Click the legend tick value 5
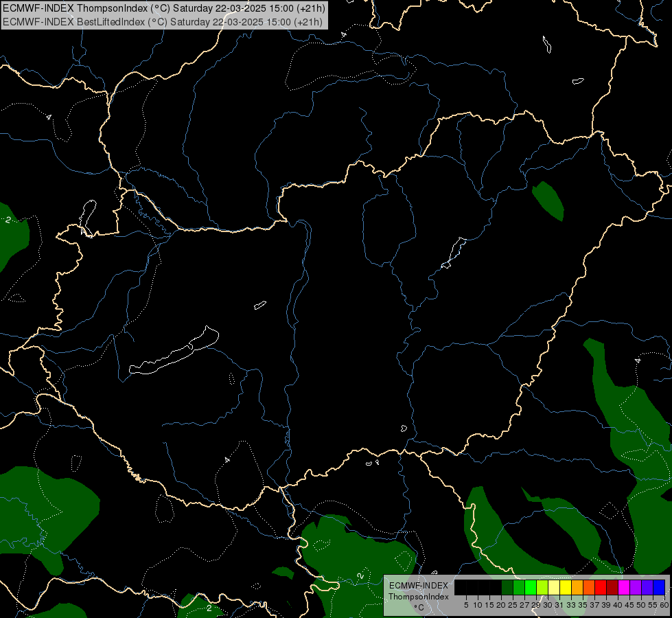The width and height of the screenshot is (672, 618). coord(466,605)
